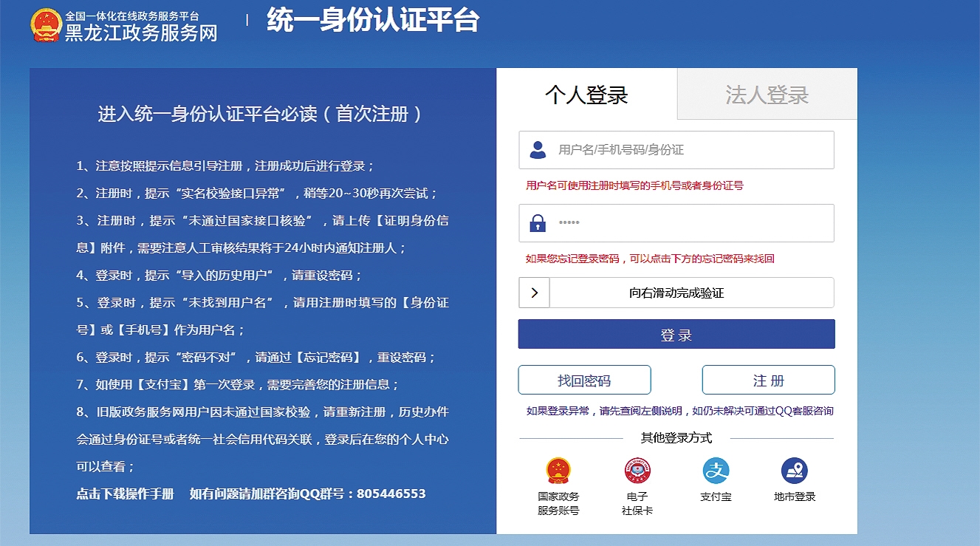Click 点击下载操作手册 download link

pos(125,494)
